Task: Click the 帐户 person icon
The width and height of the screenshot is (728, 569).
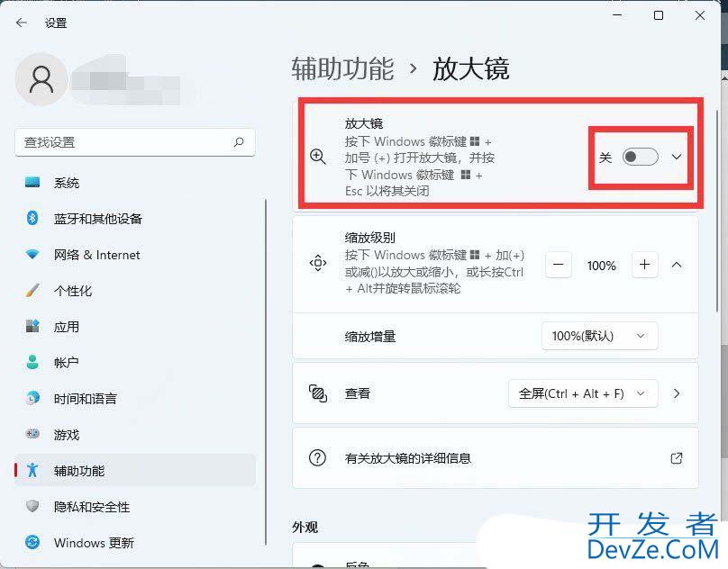Action: (x=32, y=362)
